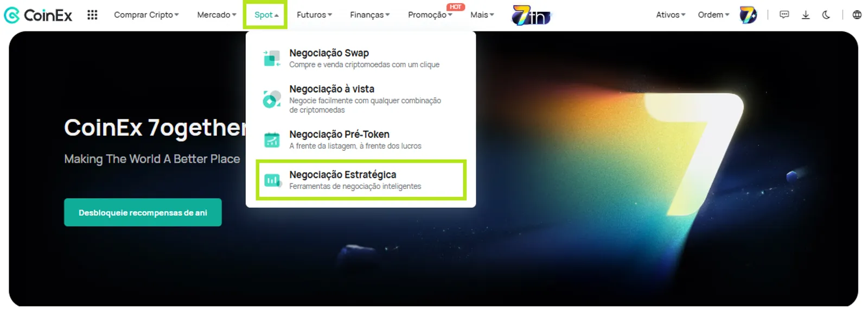Click the CoinEx 7ogether headline
868x324 pixels.
tap(155, 128)
